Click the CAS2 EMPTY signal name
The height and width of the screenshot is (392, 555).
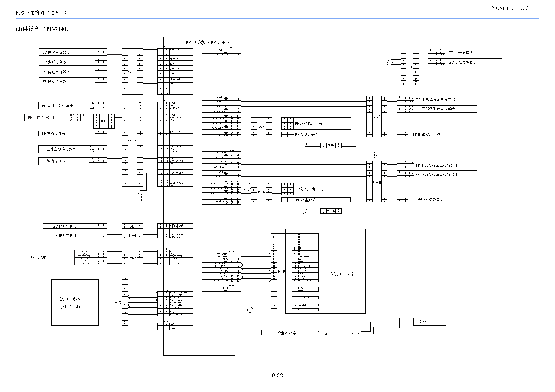tap(221, 158)
